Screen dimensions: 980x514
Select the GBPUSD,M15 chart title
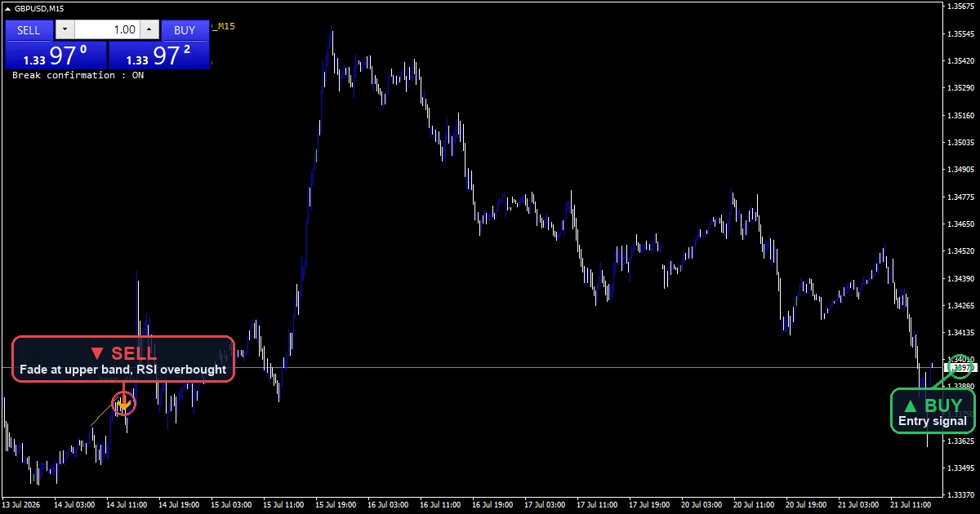coord(39,8)
